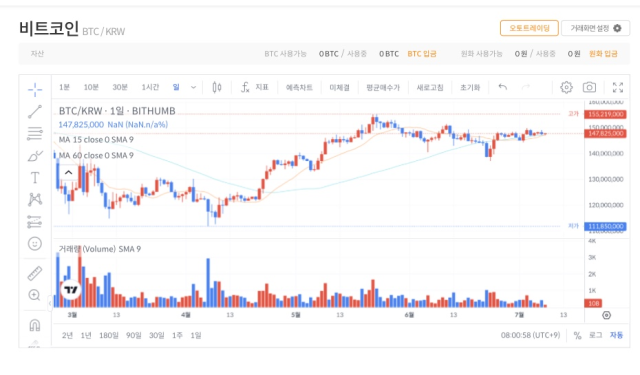Viewport: 640px width, 375px height.
Task: Switch chart to fullscreen mode
Action: point(618,87)
